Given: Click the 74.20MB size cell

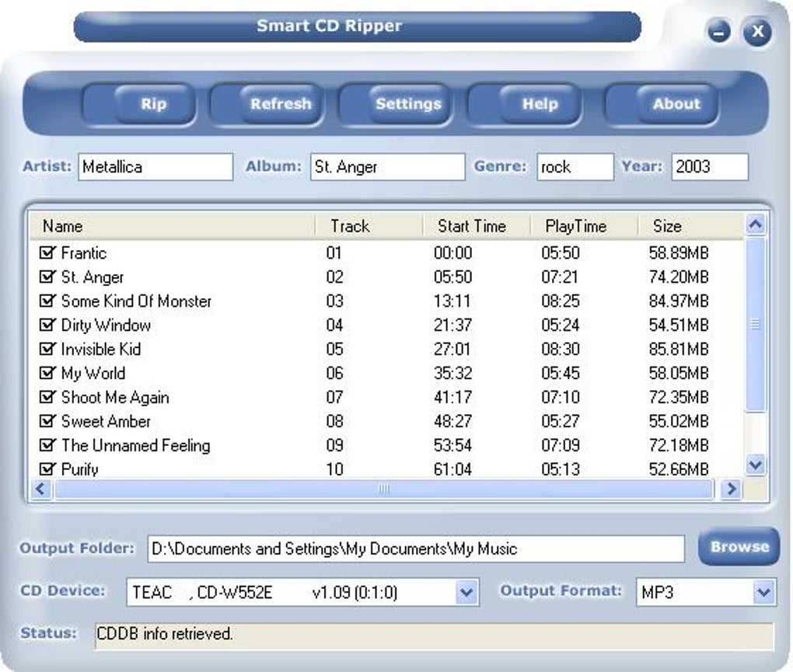Looking at the screenshot, I should pyautogui.click(x=679, y=277).
